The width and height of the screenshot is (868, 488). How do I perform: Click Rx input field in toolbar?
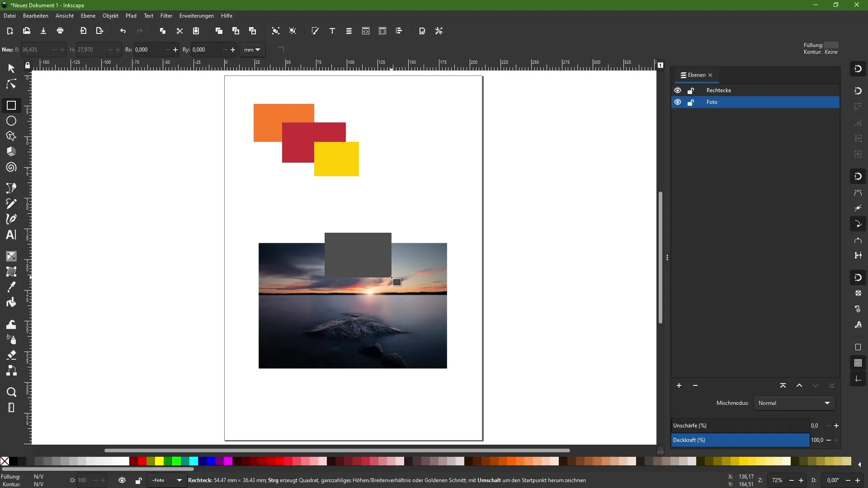[x=148, y=49]
